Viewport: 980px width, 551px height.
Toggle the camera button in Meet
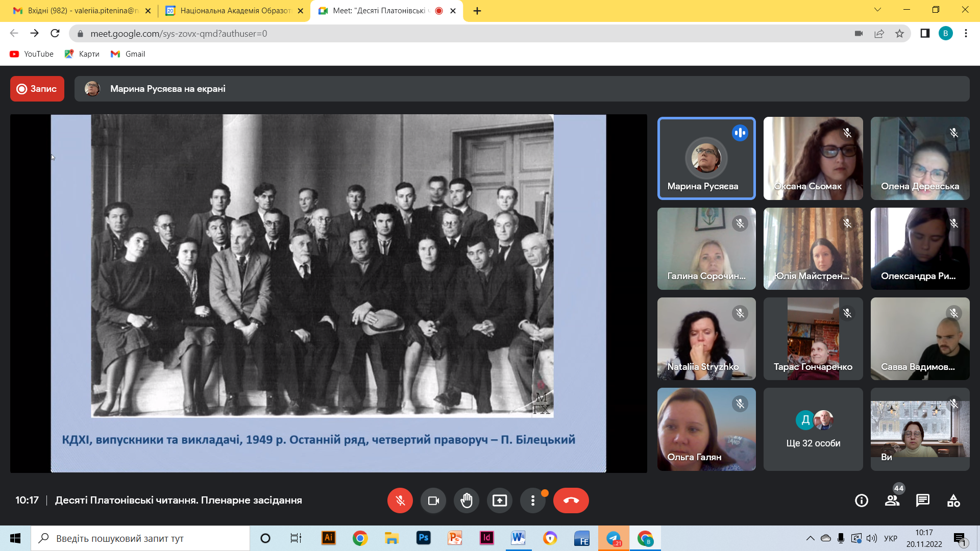(x=433, y=500)
